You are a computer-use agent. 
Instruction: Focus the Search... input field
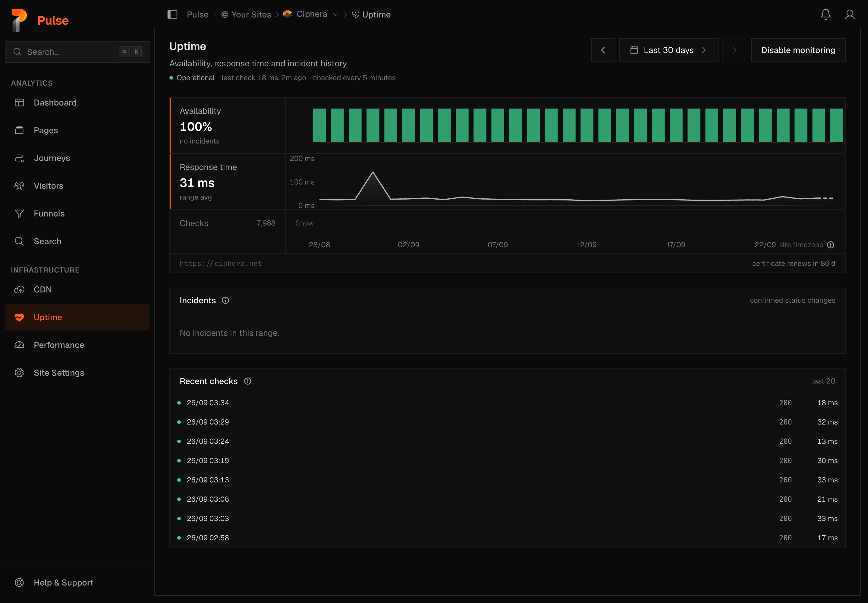click(x=77, y=52)
